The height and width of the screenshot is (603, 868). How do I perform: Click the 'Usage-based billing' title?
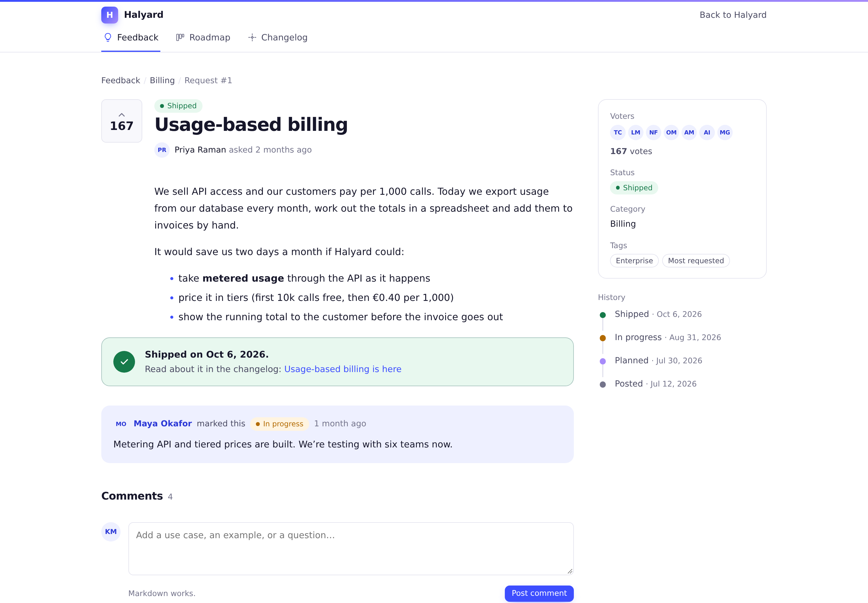251,125
